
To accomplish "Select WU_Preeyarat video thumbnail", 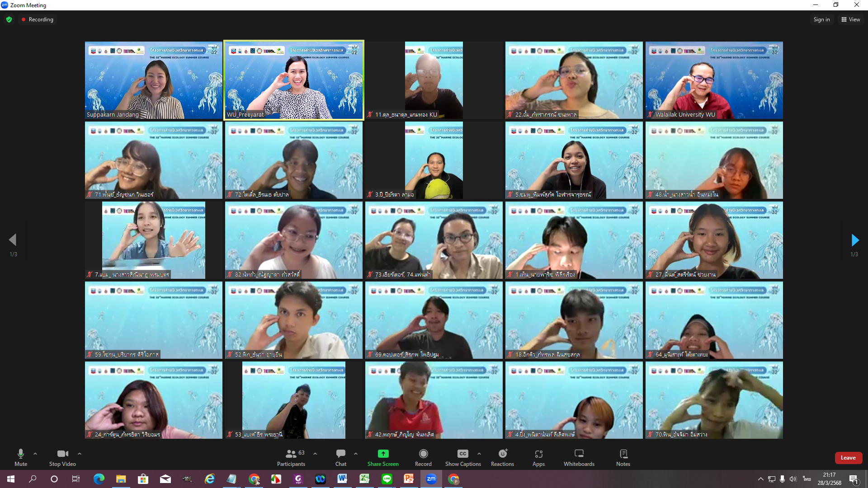I will 294,80.
